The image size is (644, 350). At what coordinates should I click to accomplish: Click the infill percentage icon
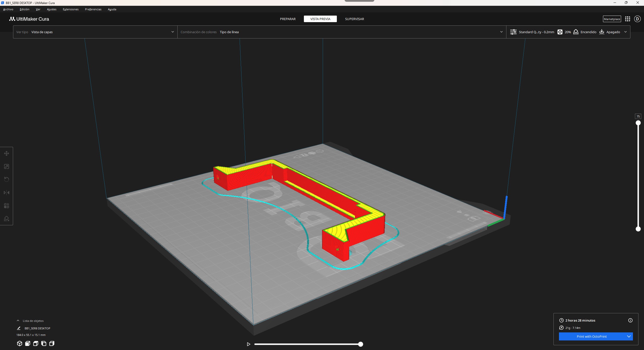pyautogui.click(x=560, y=32)
